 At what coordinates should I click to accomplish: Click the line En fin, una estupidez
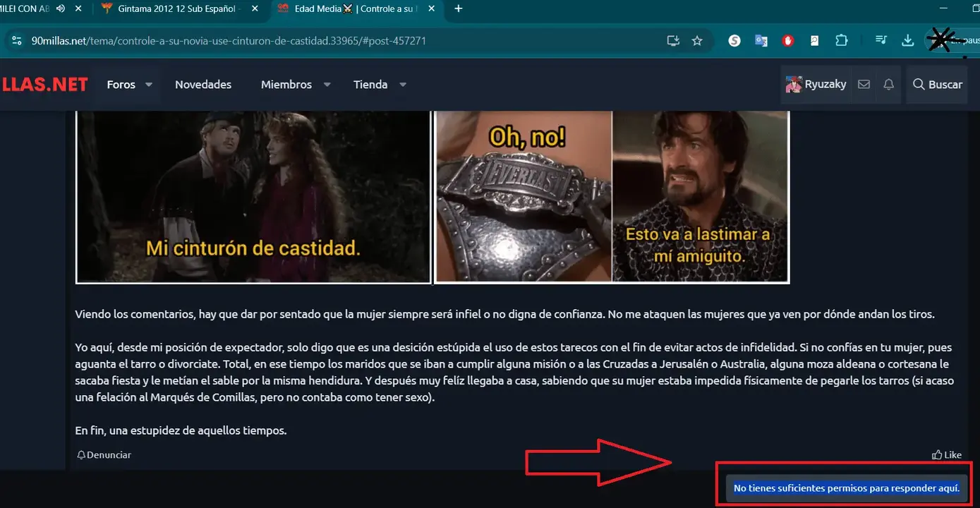(181, 430)
